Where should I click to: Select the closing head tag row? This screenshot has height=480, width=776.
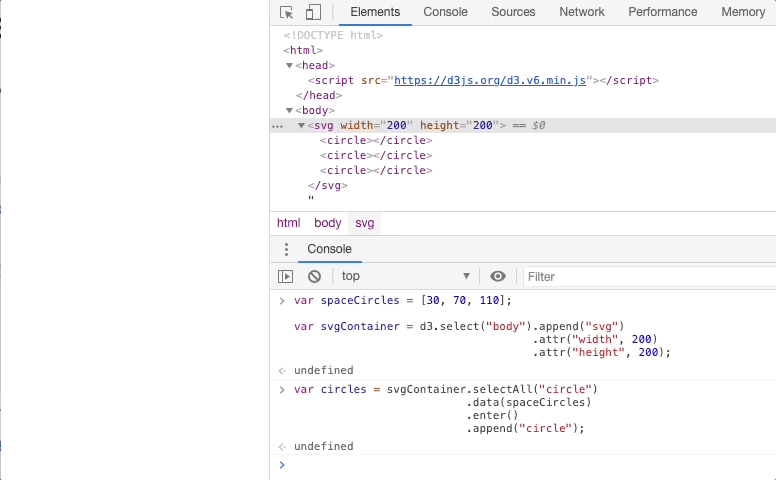[x=319, y=96]
